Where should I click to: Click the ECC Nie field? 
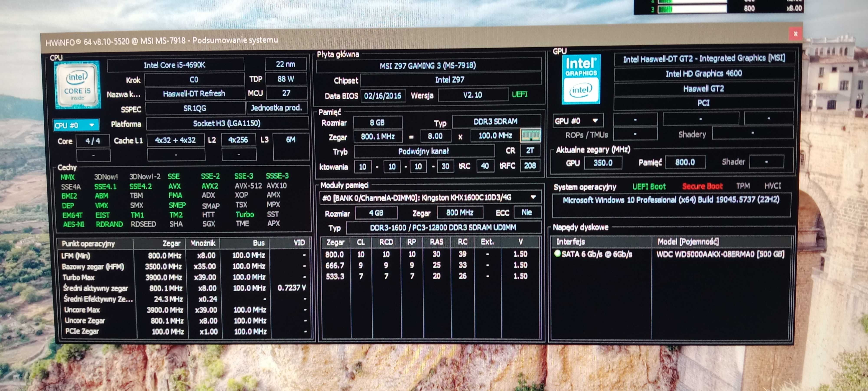527,212
